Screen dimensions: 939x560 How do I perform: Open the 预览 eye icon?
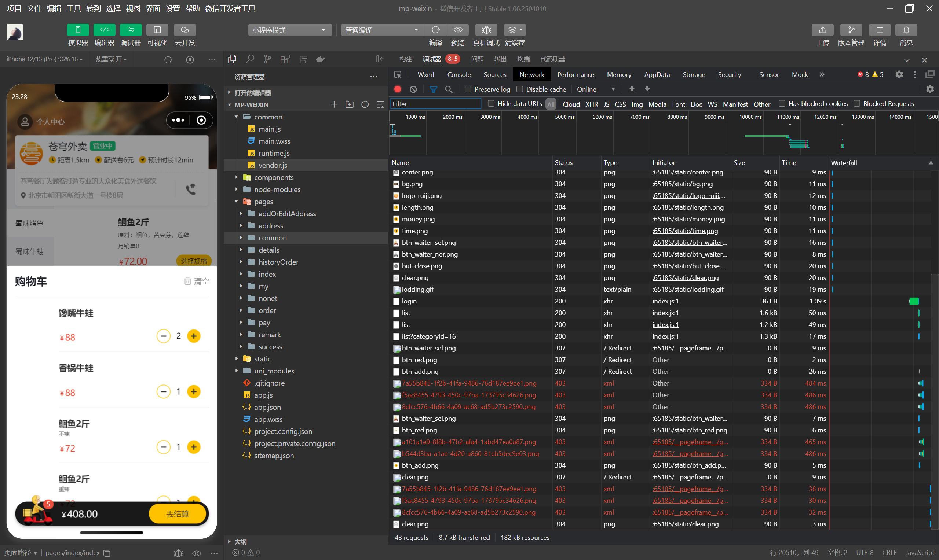458,30
